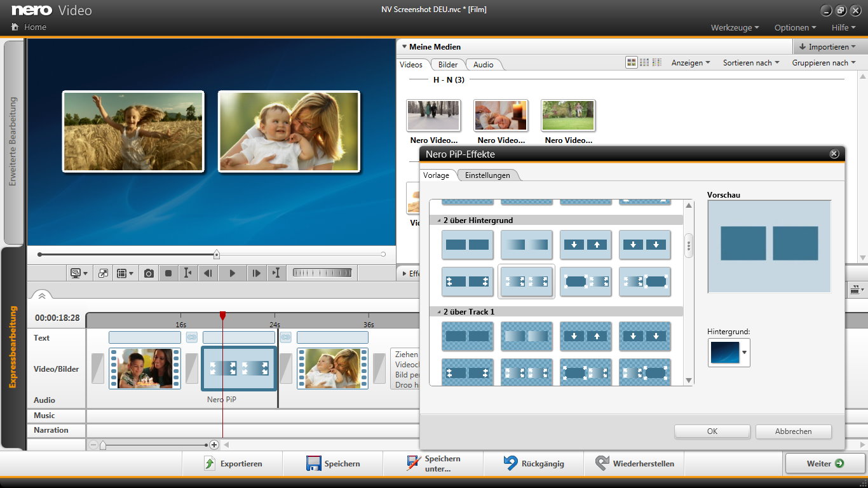Click the Exportieren icon button
868x488 pixels.
coord(210,464)
